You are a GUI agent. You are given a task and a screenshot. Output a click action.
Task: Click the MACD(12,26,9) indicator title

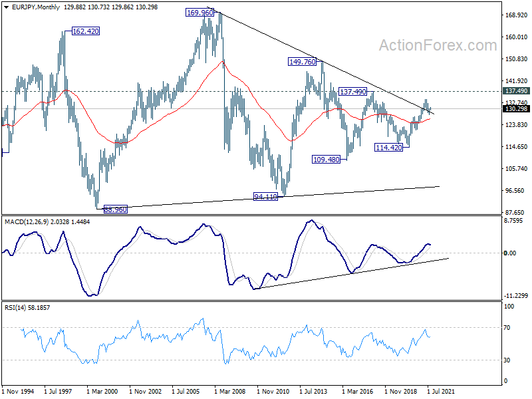27,222
